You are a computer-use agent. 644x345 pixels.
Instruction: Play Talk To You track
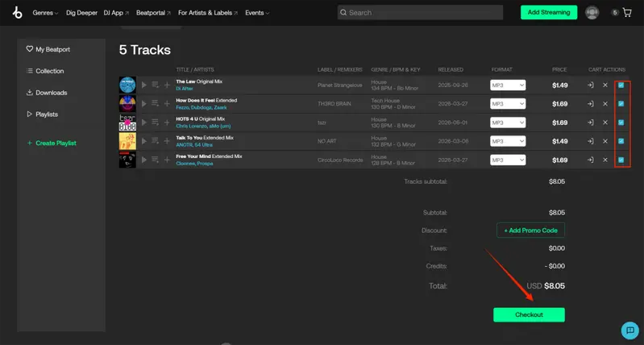(144, 141)
